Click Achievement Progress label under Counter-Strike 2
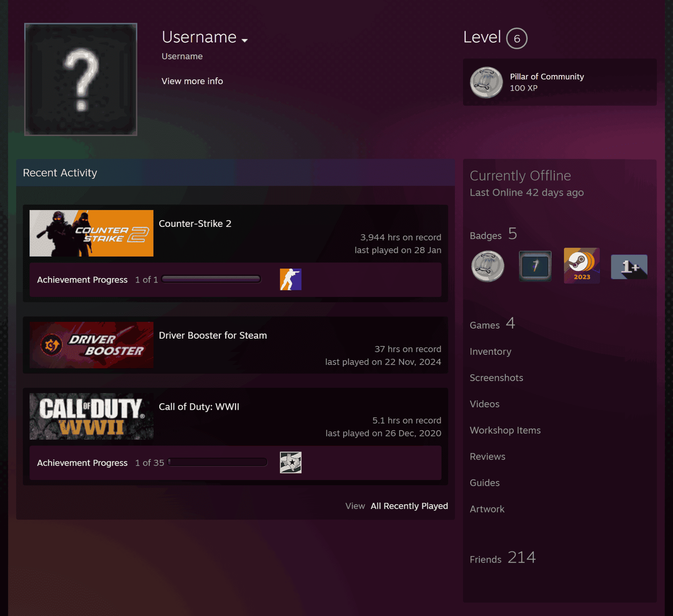The image size is (673, 616). [82, 280]
